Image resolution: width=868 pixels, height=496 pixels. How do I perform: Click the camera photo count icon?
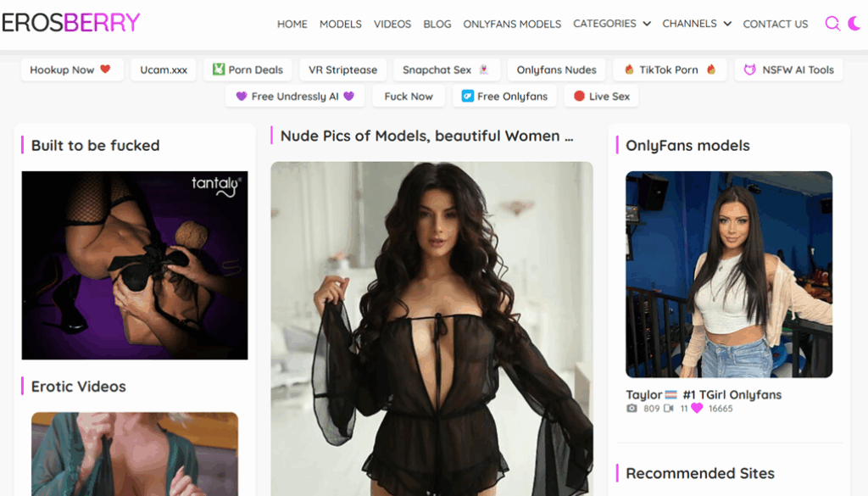pos(632,409)
